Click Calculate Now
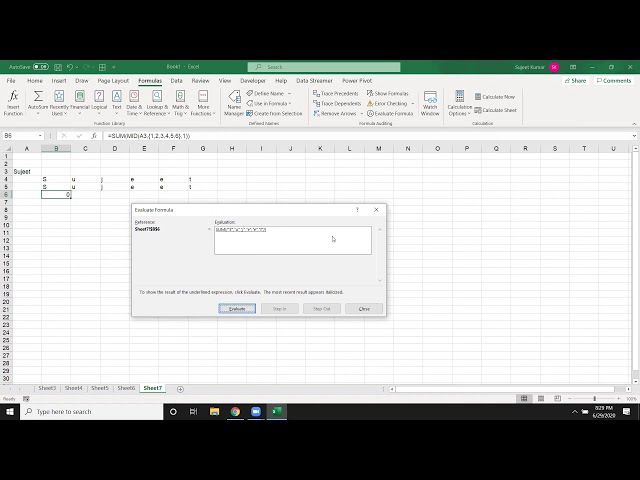 tap(495, 97)
